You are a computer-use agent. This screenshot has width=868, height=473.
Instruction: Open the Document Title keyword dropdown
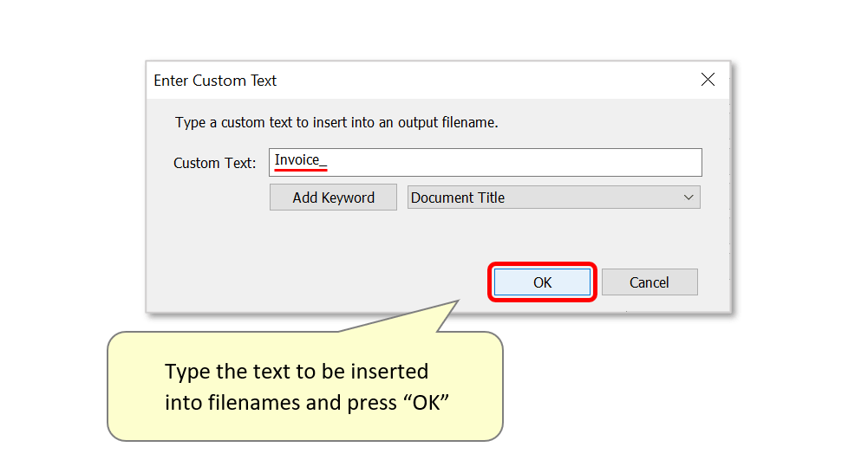coord(553,198)
